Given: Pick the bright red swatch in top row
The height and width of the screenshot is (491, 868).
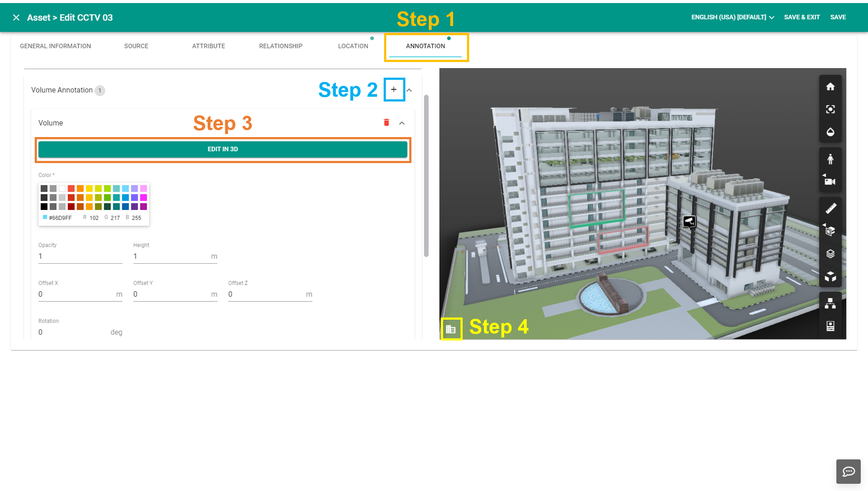Looking at the screenshot, I should [71, 188].
